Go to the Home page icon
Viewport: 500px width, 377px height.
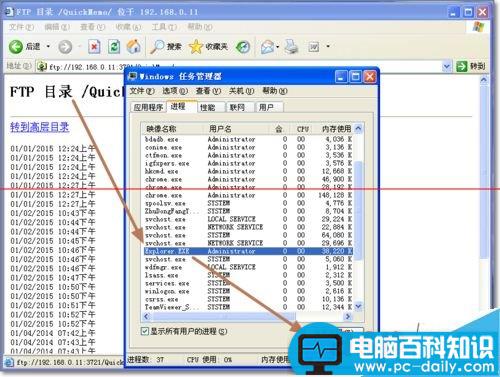click(x=134, y=47)
